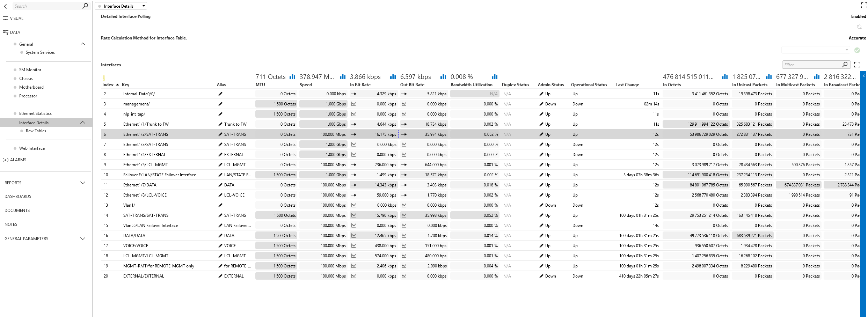Click the 410 days 22h 05m 27s value
The image size is (868, 317).
coord(639,276)
